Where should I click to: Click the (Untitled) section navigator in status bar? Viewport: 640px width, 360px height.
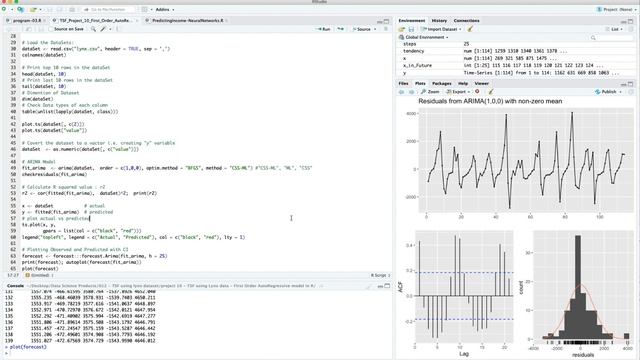[39, 276]
